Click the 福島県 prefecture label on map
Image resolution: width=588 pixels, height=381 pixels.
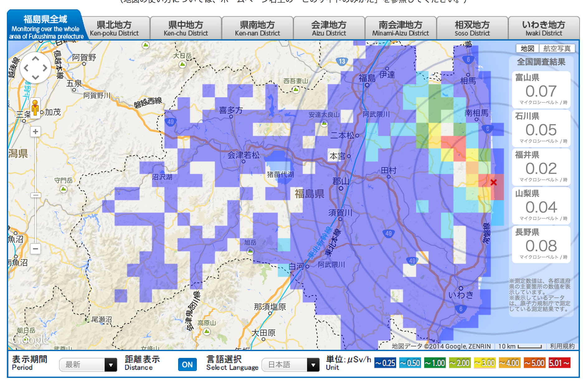[x=310, y=194]
